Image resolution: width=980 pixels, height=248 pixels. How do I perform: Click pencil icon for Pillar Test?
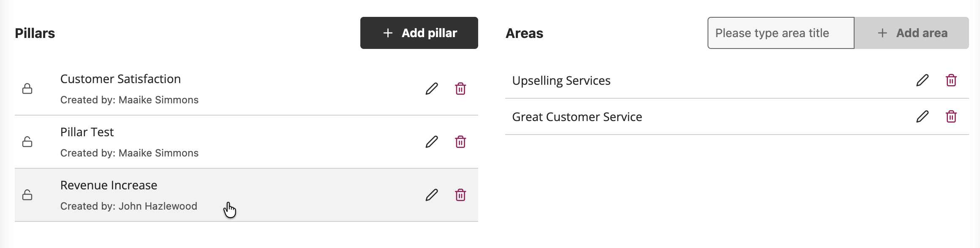(431, 142)
